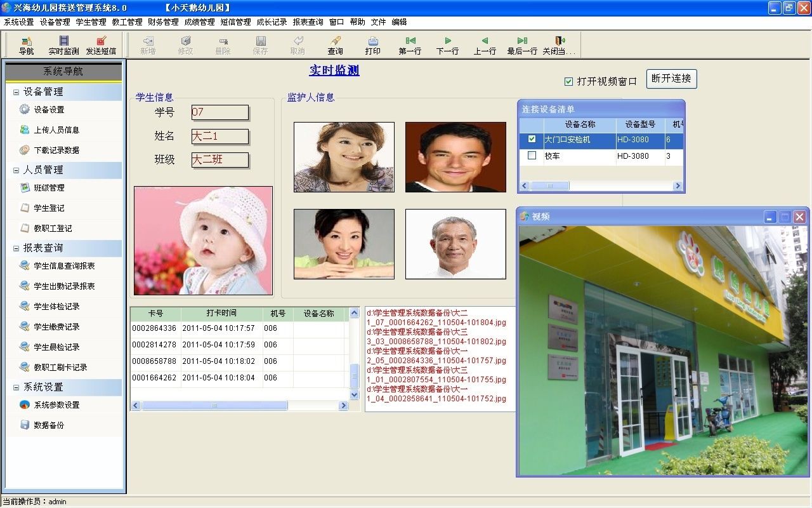Viewport: 812px width, 508px height.
Task: Click the 打印 toolbar icon
Action: [x=372, y=45]
